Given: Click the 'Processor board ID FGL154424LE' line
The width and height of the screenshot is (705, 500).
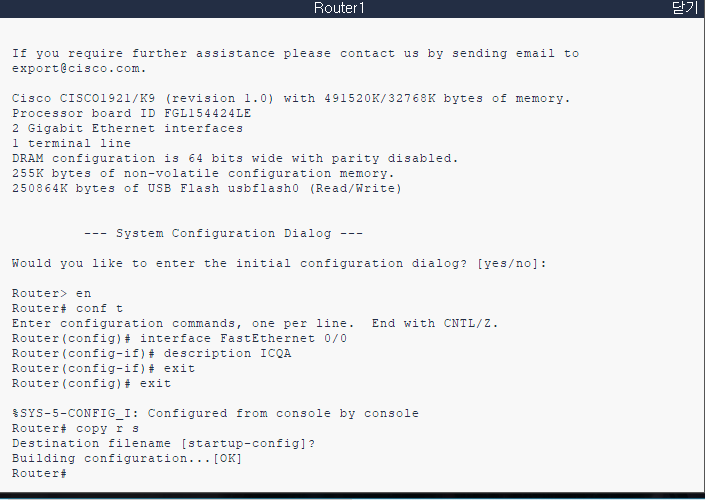Looking at the screenshot, I should [x=132, y=113].
